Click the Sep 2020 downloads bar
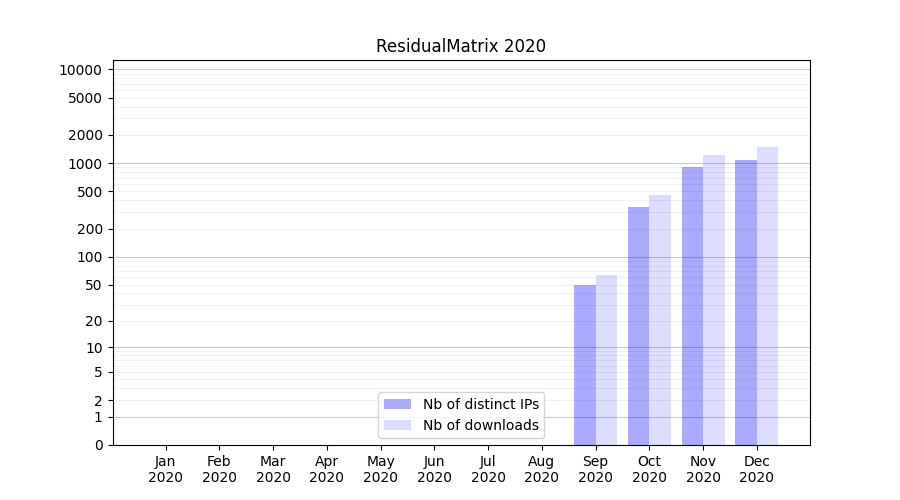Image resolution: width=900 pixels, height=500 pixels. pos(606,360)
